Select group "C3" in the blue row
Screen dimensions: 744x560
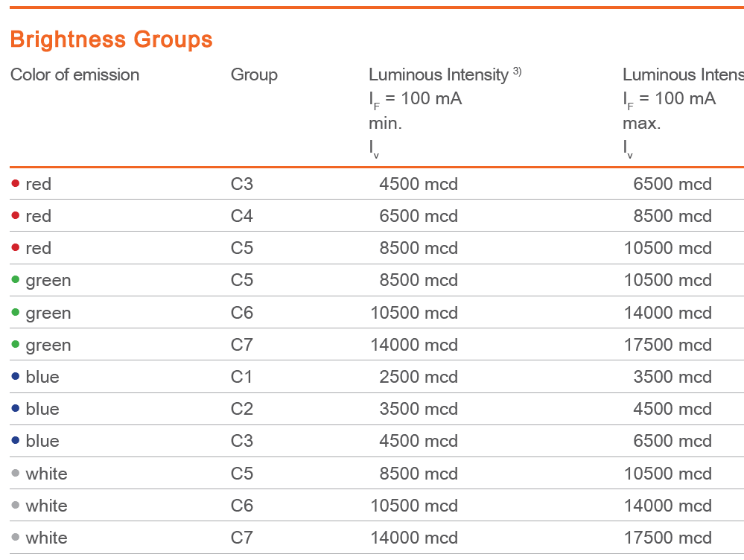pos(242,441)
